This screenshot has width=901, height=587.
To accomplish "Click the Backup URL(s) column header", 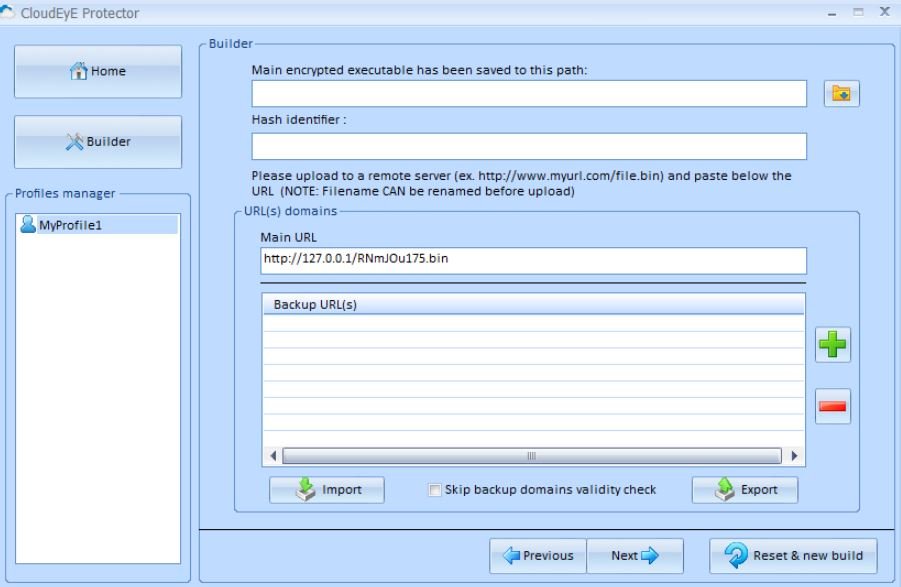I will 533,304.
